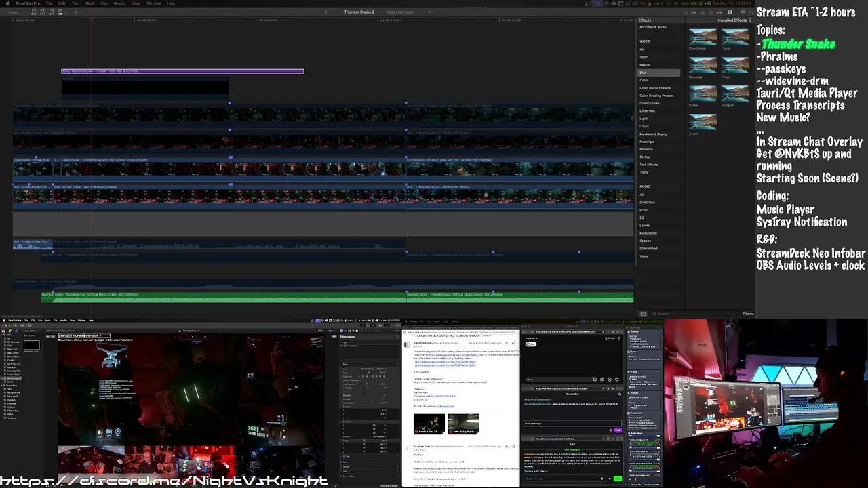
Task: Click the insert clip edit icon
Action: pos(43,12)
